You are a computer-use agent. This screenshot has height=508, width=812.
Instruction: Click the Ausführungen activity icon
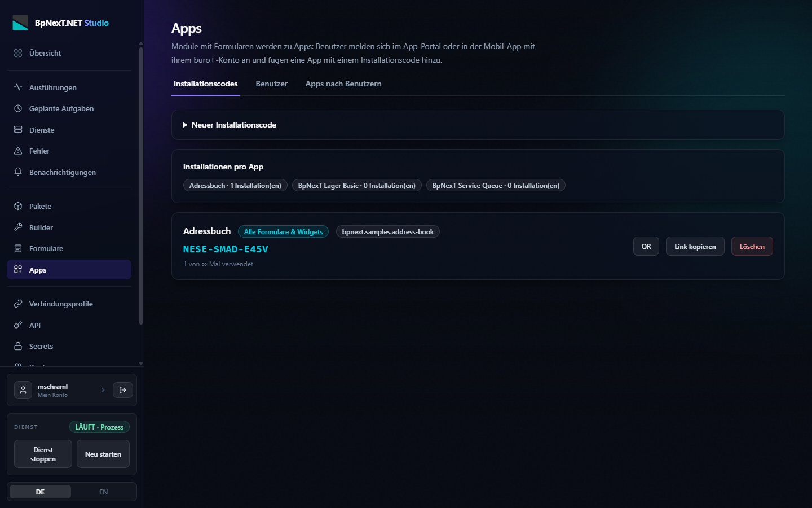[x=18, y=87]
